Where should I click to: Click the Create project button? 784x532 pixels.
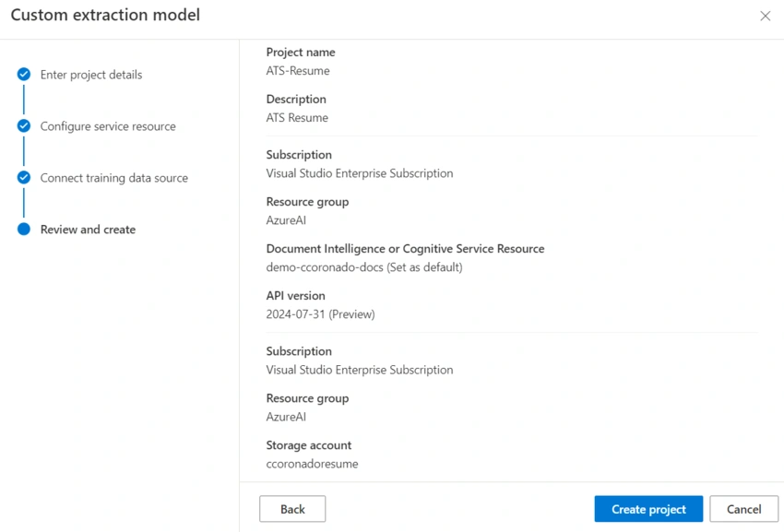coord(648,509)
